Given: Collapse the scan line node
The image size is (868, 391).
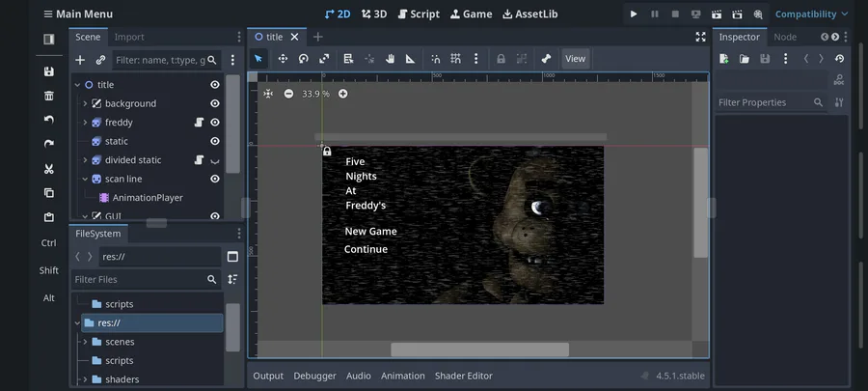Looking at the screenshot, I should coord(85,179).
